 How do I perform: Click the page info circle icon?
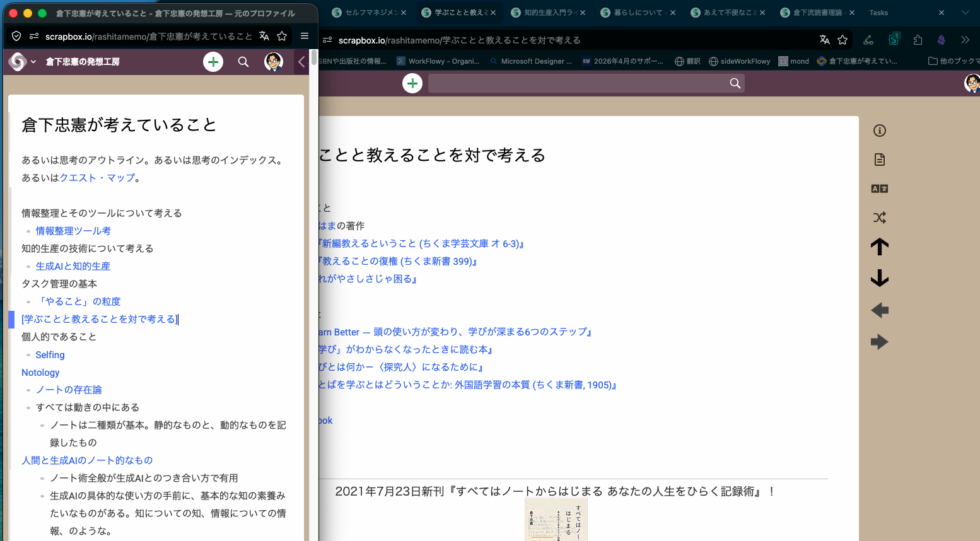point(880,131)
